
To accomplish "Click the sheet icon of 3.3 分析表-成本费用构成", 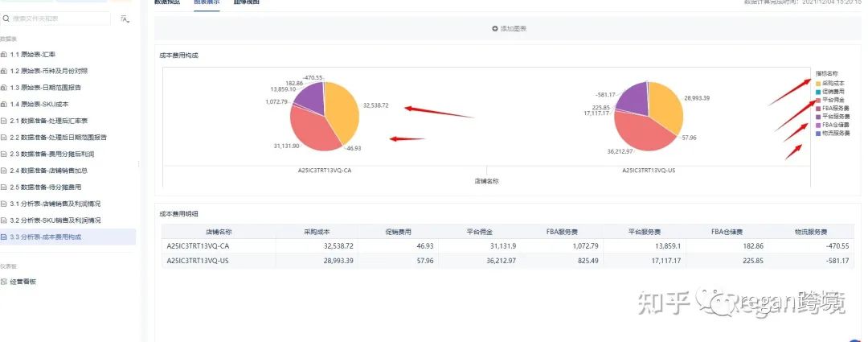I will coord(4,237).
